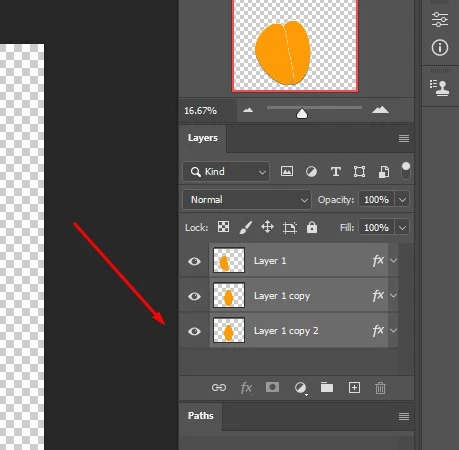Screen dimensions: 459x450
Task: Click Layer 1 thumbnail
Action: 229,260
